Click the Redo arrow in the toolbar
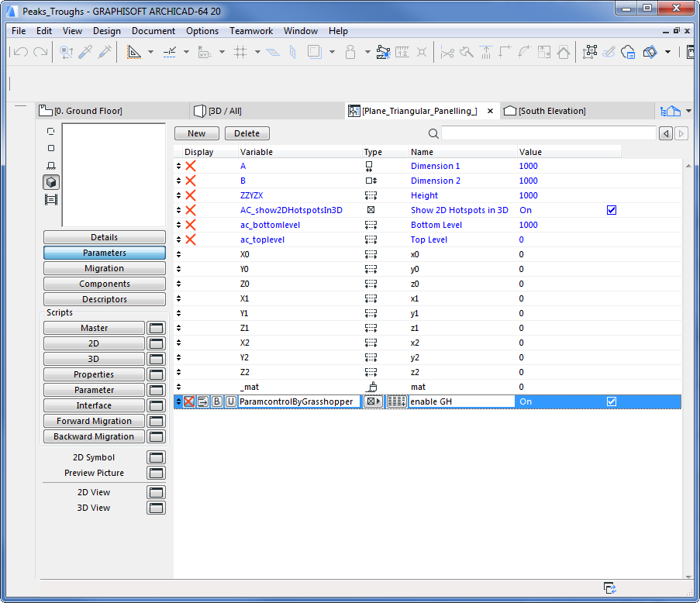The width and height of the screenshot is (700, 603). [x=40, y=52]
